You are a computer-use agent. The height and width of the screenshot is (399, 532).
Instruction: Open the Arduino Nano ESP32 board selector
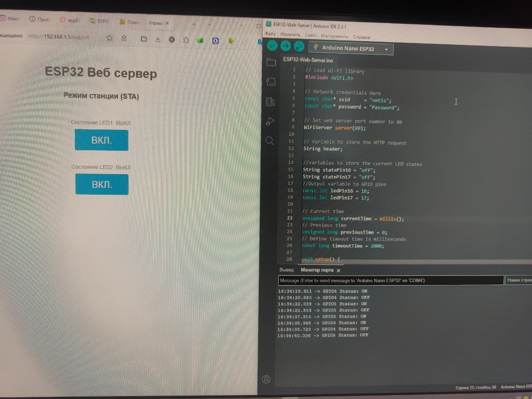351,48
